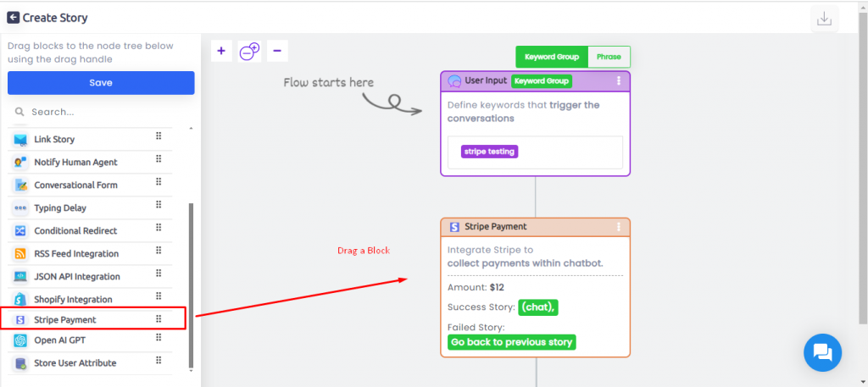Click the block list vertical scrollbar
The image size is (868, 387).
192,285
